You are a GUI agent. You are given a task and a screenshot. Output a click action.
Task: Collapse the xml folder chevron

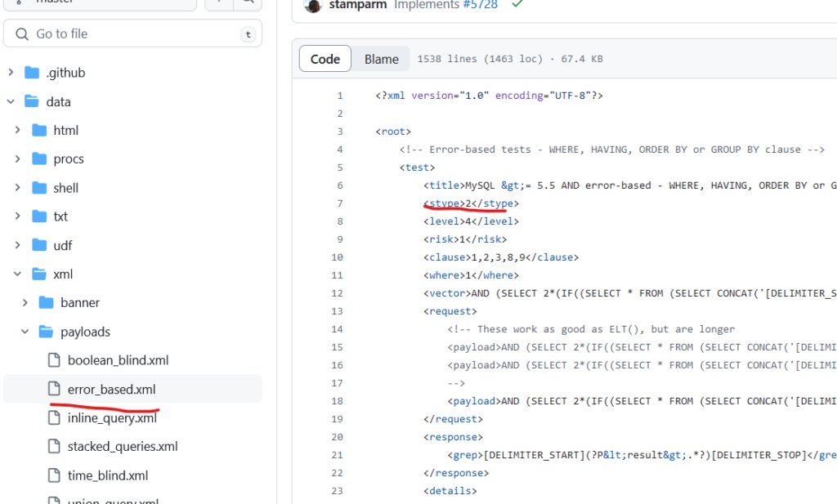coord(18,274)
